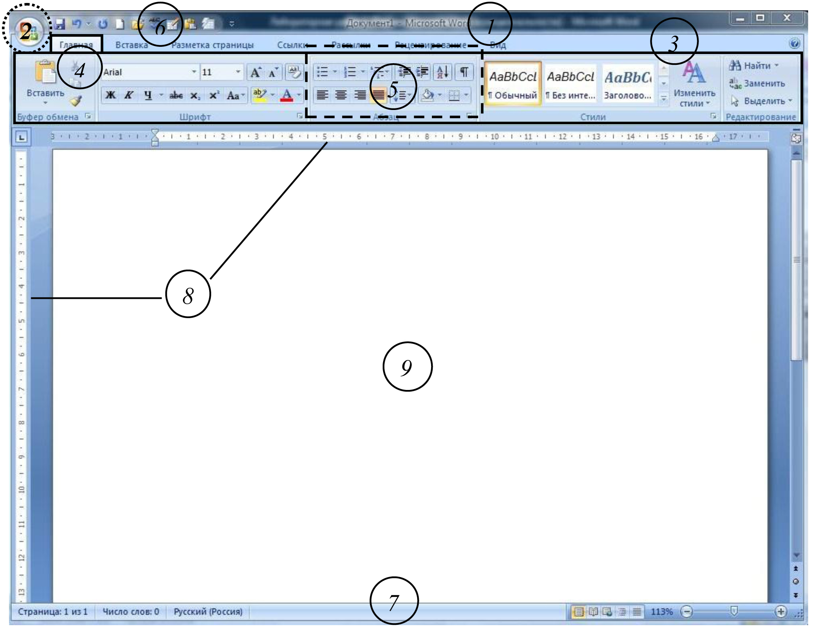
Task: Select the Обычный style thumbnail
Action: 513,84
